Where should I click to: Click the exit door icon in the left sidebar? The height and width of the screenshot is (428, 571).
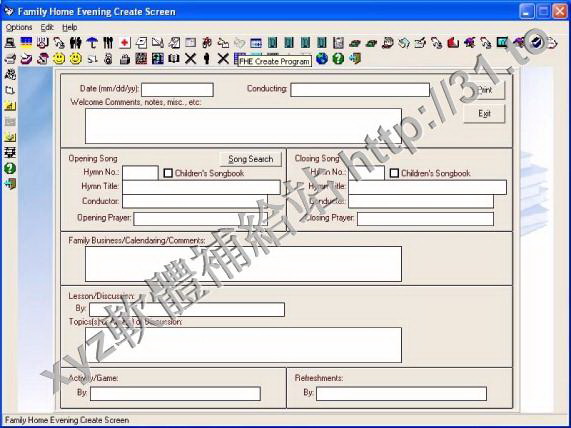(x=10, y=184)
